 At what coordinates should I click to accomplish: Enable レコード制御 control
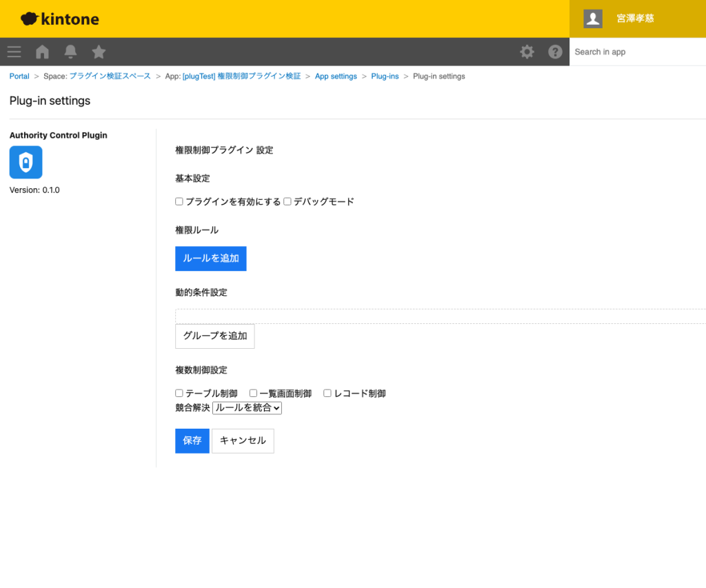point(327,393)
